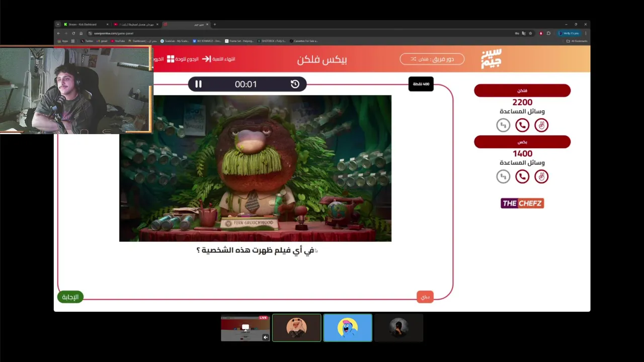The width and height of the screenshot is (644, 362).
Task: Reset the countdown timer
Action: [295, 84]
